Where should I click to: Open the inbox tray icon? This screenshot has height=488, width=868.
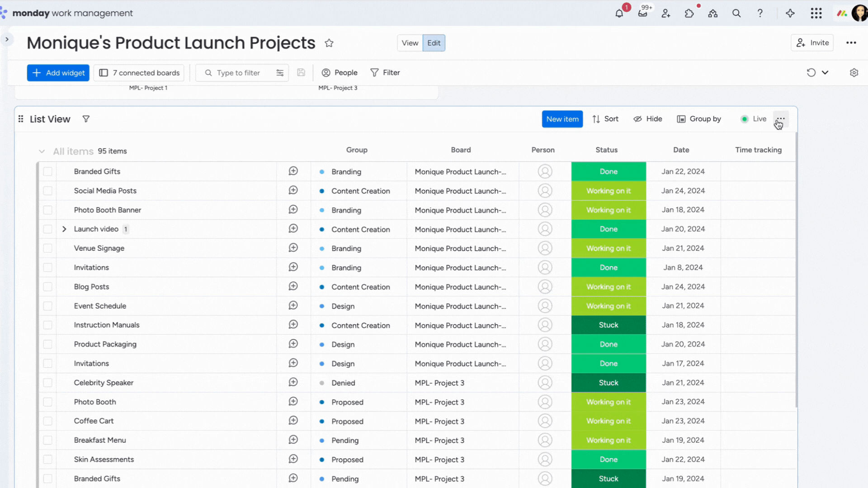tap(642, 14)
